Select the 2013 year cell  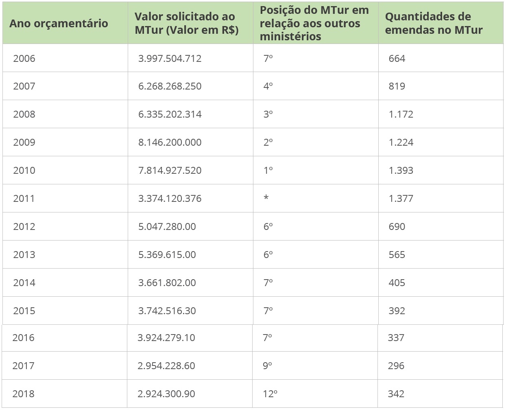24,255
